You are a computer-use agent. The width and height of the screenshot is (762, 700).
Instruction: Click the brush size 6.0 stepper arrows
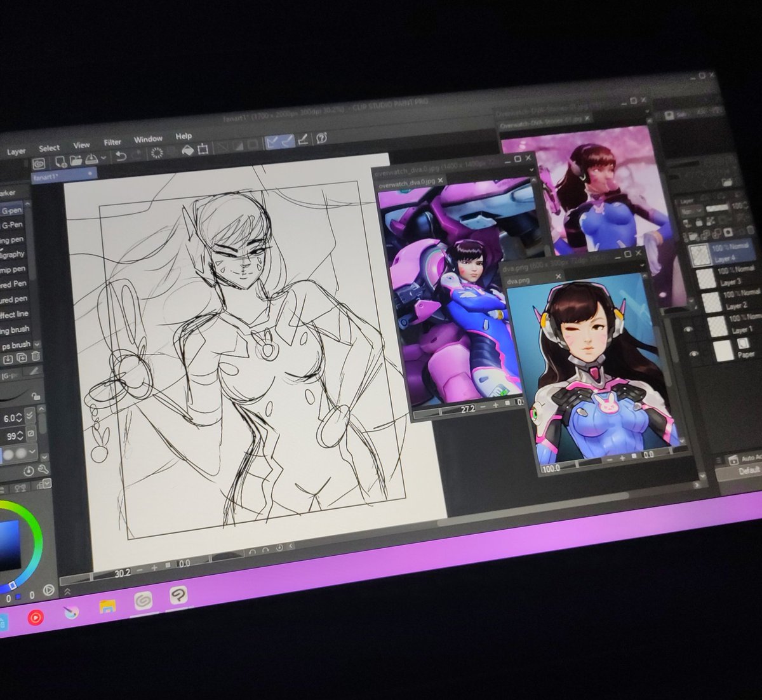coord(20,418)
